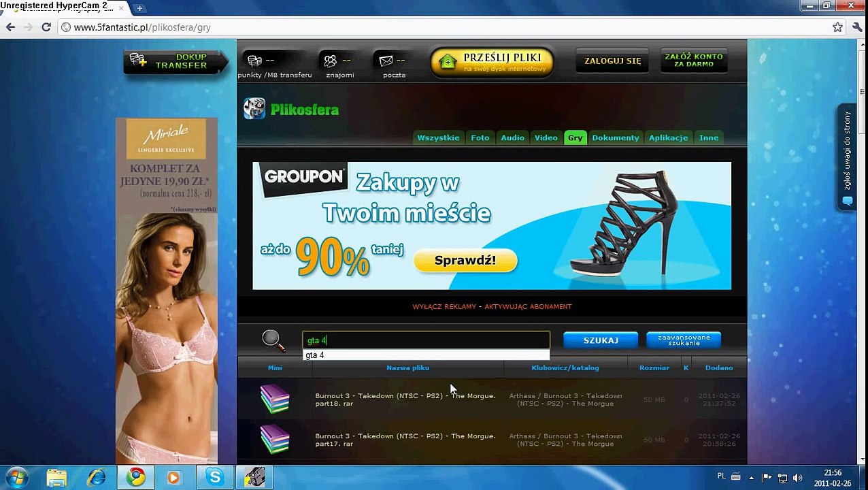Click the Groupon Sprawdź! button
Image resolution: width=868 pixels, height=490 pixels.
(x=465, y=261)
